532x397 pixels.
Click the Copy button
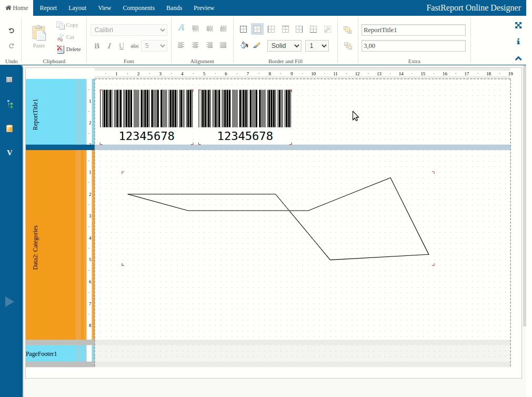[67, 25]
